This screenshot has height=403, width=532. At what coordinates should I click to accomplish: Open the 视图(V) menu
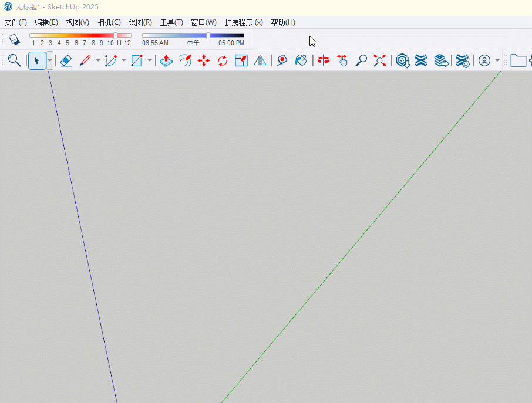pyautogui.click(x=78, y=22)
